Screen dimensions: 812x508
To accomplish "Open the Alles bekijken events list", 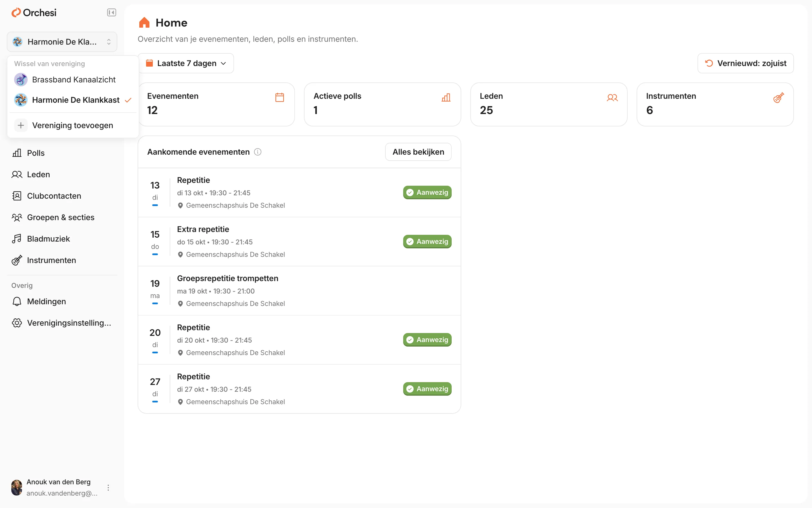I will tap(418, 152).
